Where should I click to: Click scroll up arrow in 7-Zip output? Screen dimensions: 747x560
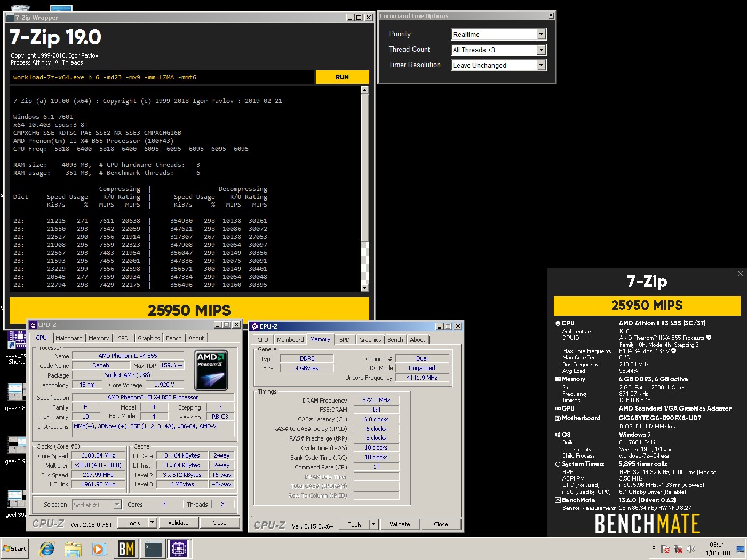pos(364,90)
